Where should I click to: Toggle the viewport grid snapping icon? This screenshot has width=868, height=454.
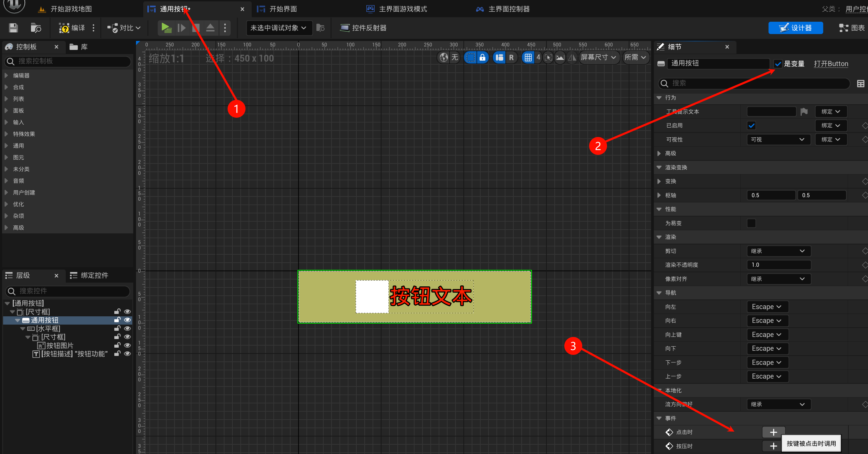tap(528, 57)
